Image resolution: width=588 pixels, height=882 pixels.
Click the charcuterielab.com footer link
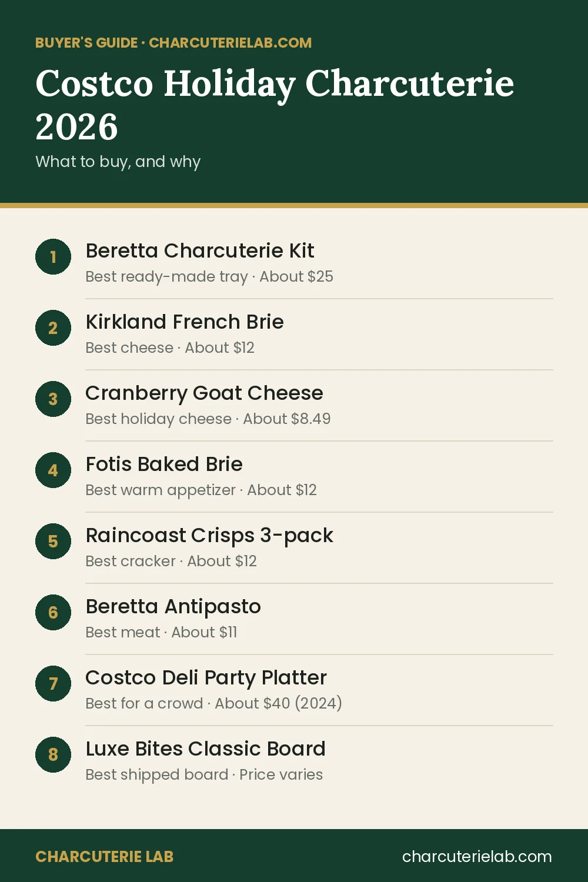[x=477, y=857]
